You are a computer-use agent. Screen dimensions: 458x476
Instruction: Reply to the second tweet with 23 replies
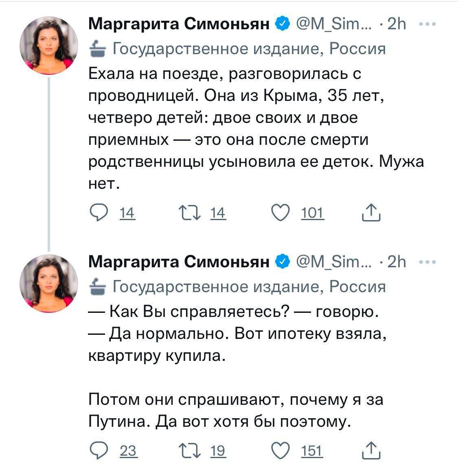[x=99, y=450]
